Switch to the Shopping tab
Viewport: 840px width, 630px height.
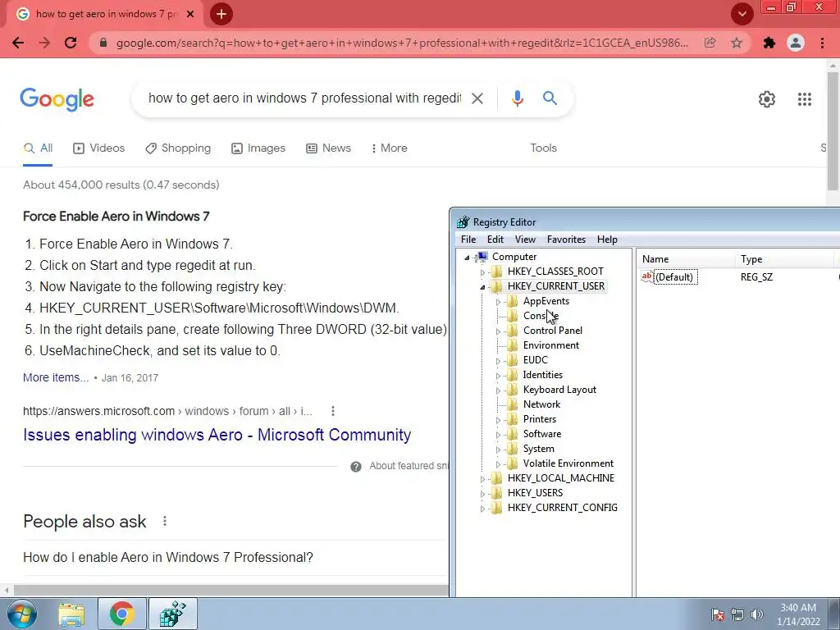click(178, 148)
